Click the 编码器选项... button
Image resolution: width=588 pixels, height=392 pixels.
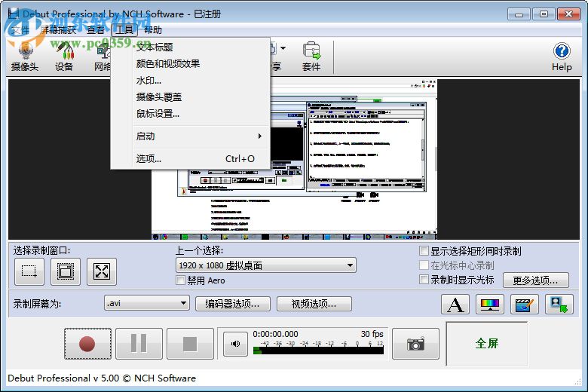[232, 304]
